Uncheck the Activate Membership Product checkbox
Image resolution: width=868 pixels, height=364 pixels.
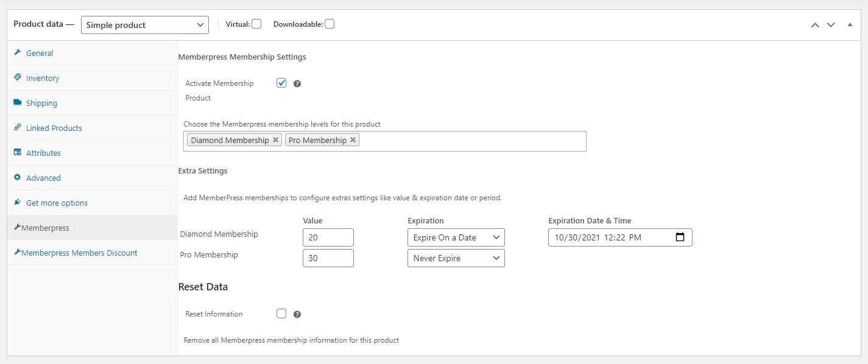click(x=281, y=83)
